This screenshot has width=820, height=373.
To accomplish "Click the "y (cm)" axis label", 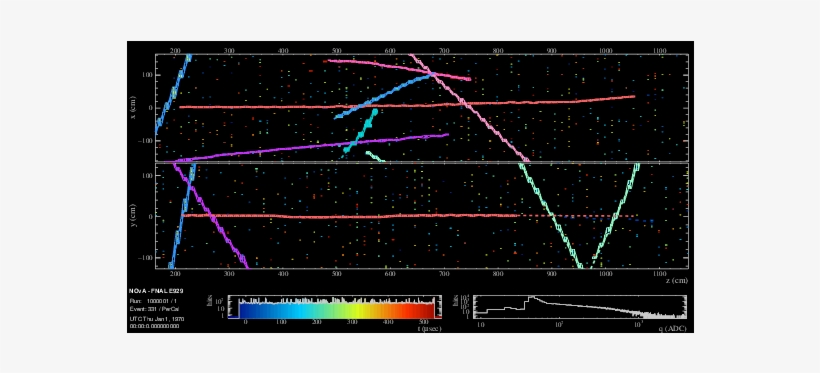I will (x=134, y=216).
